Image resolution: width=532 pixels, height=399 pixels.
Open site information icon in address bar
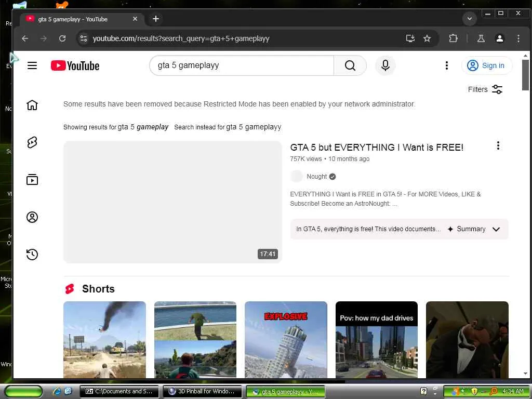pos(84,38)
